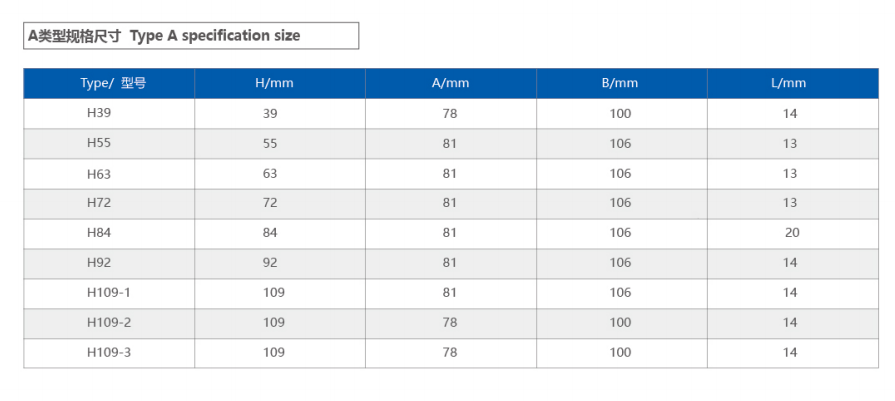Click the B/mm value 100 in H109-3 row
This screenshot has width=895, height=401.
coord(620,352)
